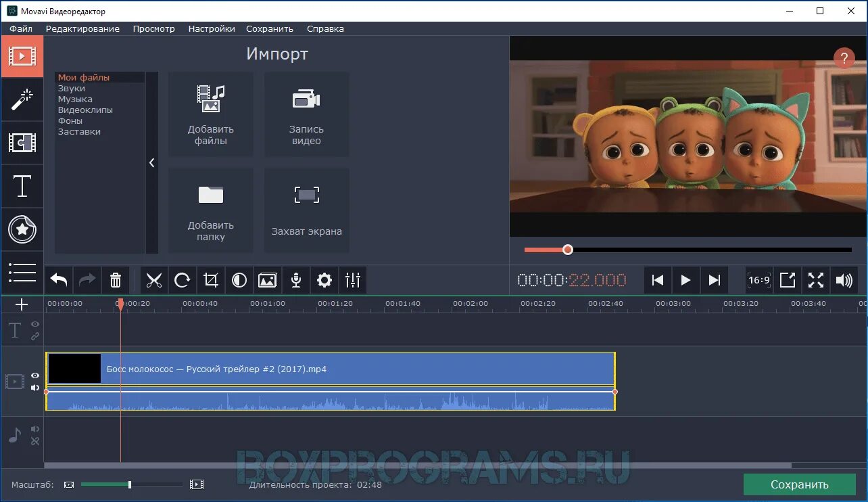Open the Настройки menu

click(212, 28)
